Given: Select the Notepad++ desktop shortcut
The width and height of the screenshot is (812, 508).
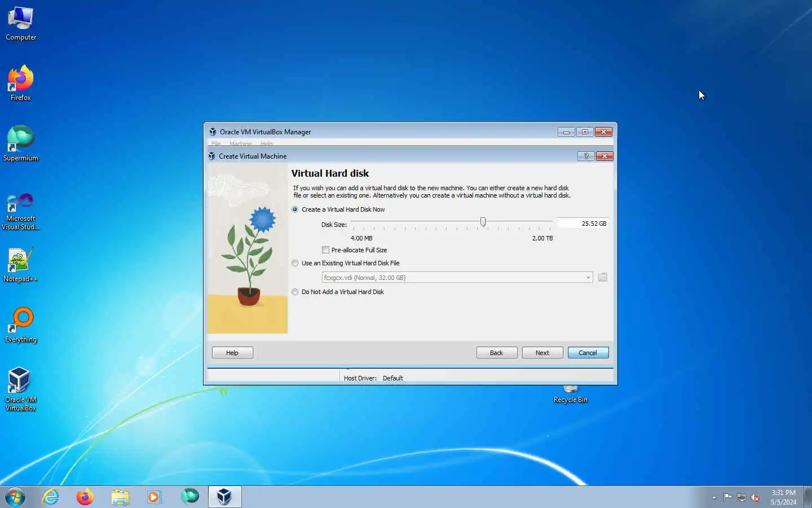Looking at the screenshot, I should click(21, 265).
